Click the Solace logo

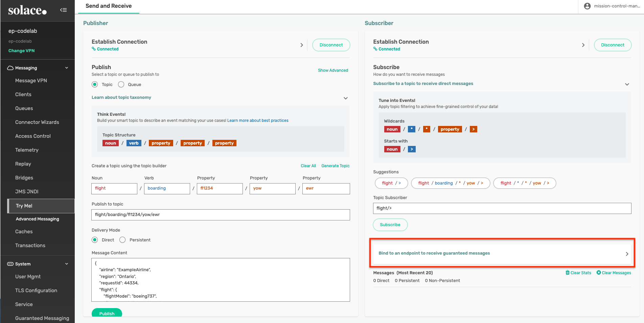tap(27, 10)
